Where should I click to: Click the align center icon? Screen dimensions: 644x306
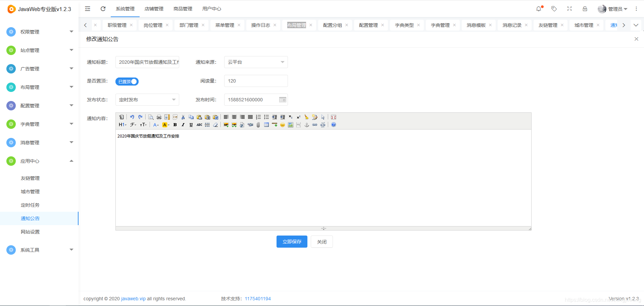tap(234, 117)
